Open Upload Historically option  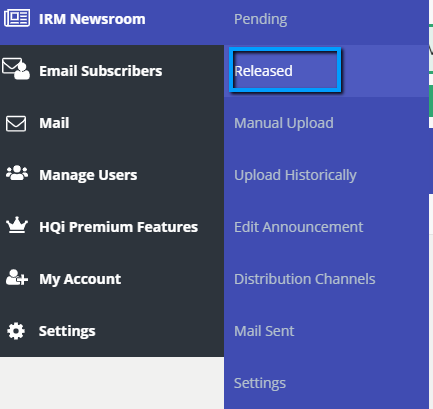tap(295, 175)
